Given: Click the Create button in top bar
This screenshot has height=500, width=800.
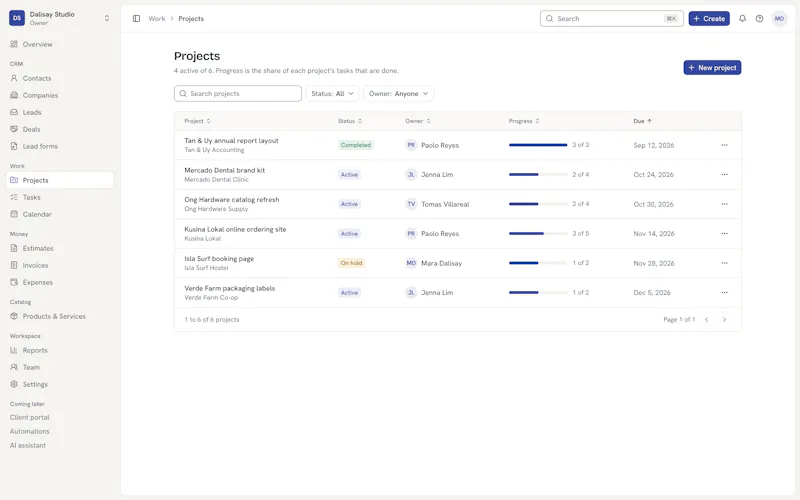Looking at the screenshot, I should pyautogui.click(x=709, y=18).
